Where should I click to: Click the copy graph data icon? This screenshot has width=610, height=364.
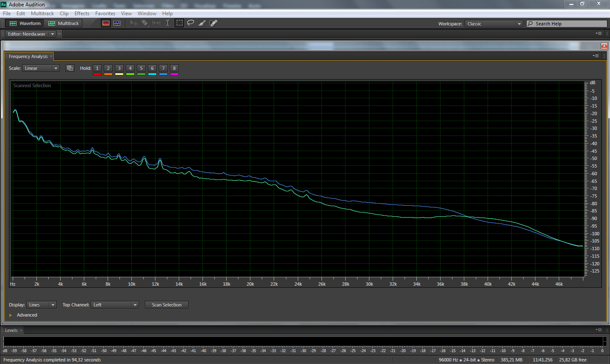pos(70,68)
